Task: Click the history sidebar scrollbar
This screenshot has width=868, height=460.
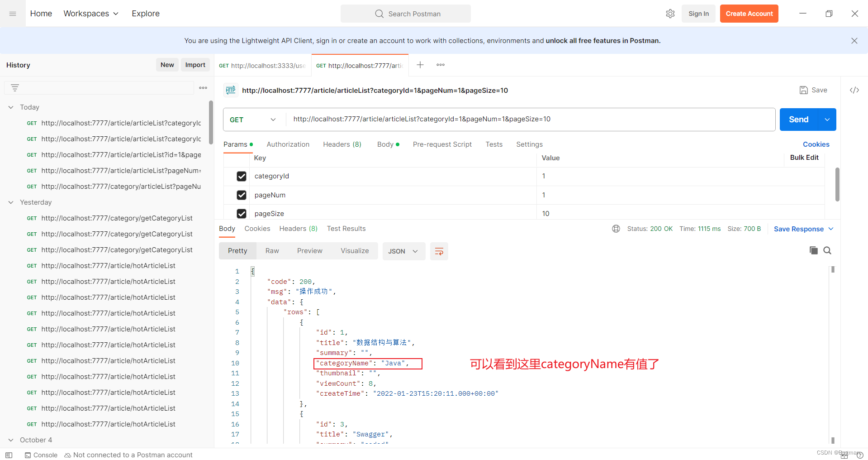Action: [211, 123]
